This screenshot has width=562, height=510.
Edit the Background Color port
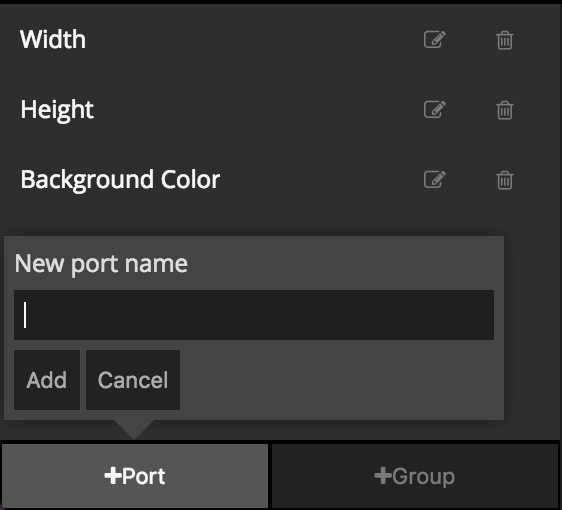pos(435,179)
